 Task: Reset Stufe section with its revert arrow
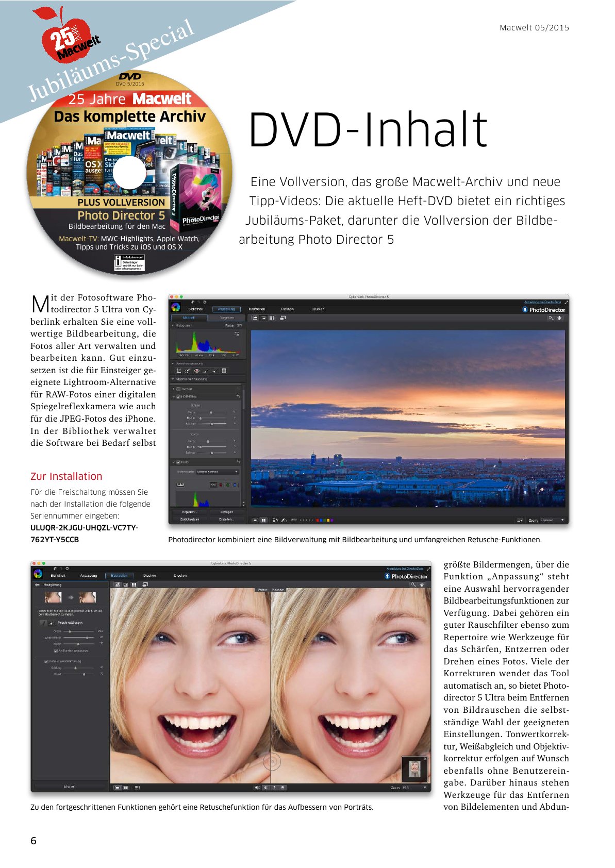238,462
